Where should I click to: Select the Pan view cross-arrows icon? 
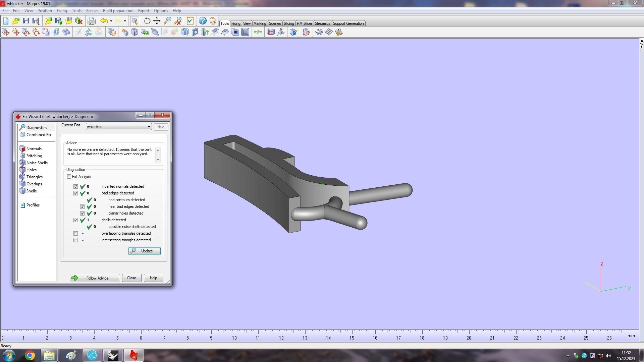(x=157, y=21)
